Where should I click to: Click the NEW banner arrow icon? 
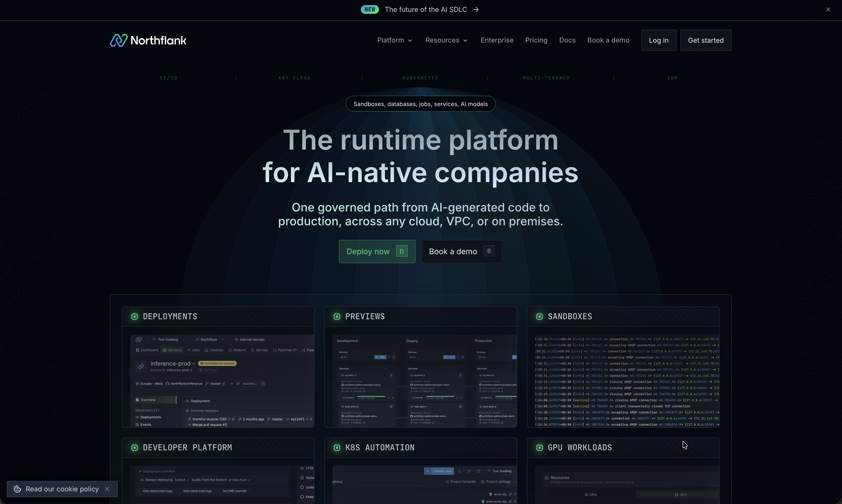476,9
